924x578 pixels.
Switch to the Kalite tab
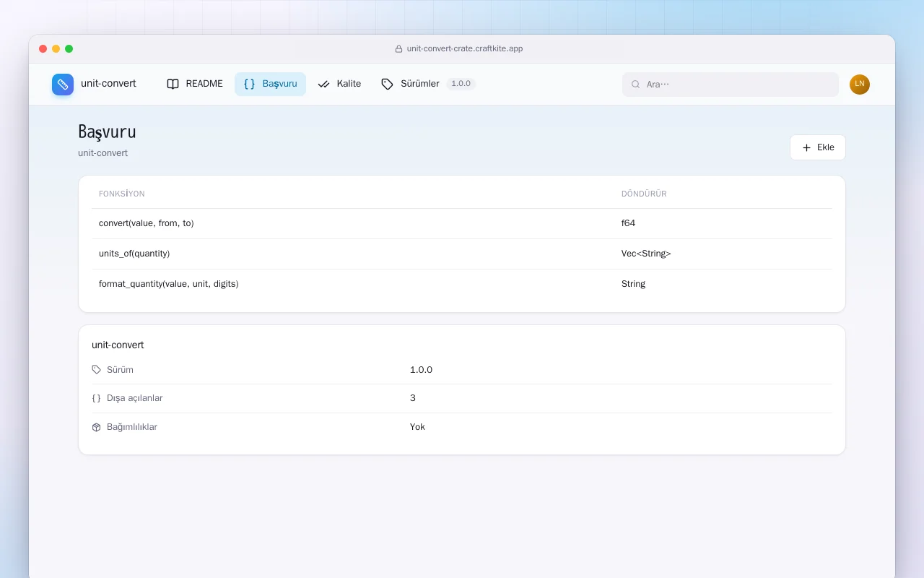(339, 84)
